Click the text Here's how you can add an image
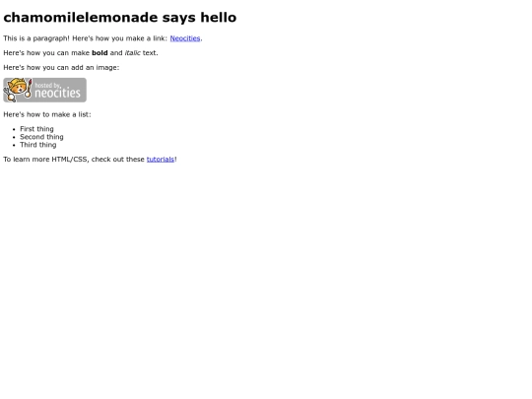 pos(61,68)
